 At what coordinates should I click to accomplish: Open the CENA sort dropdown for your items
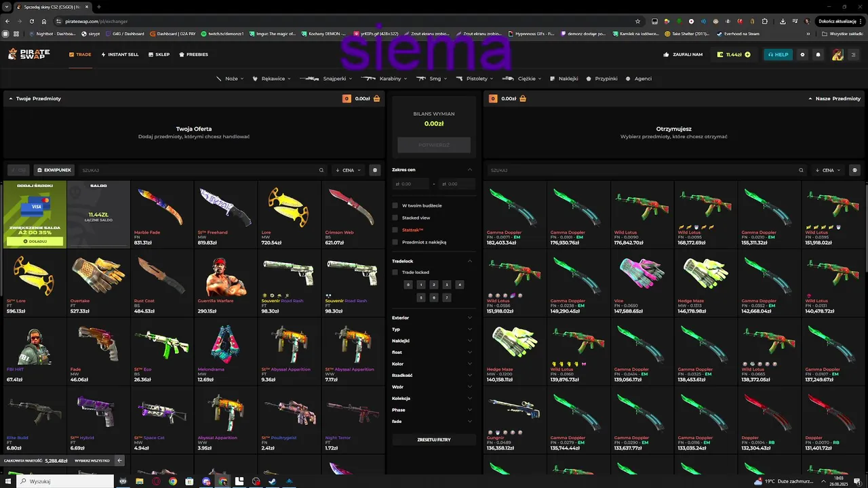tap(349, 170)
